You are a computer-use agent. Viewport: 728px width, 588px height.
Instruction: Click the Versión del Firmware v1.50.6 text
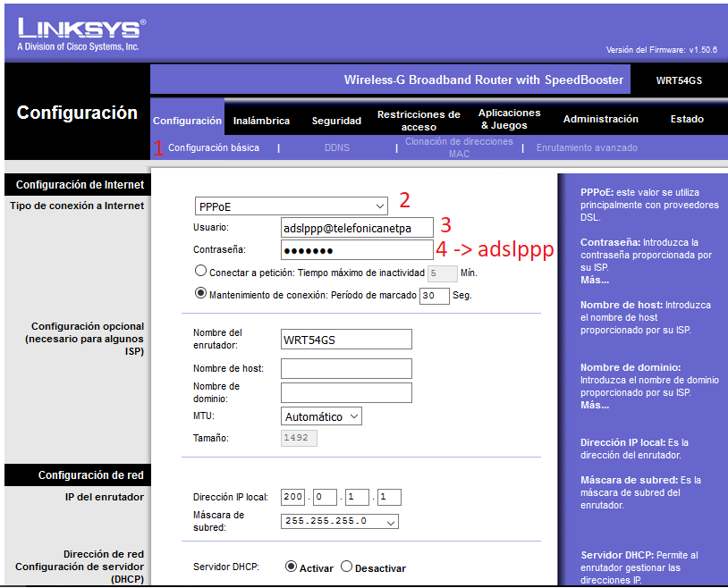pyautogui.click(x=662, y=50)
